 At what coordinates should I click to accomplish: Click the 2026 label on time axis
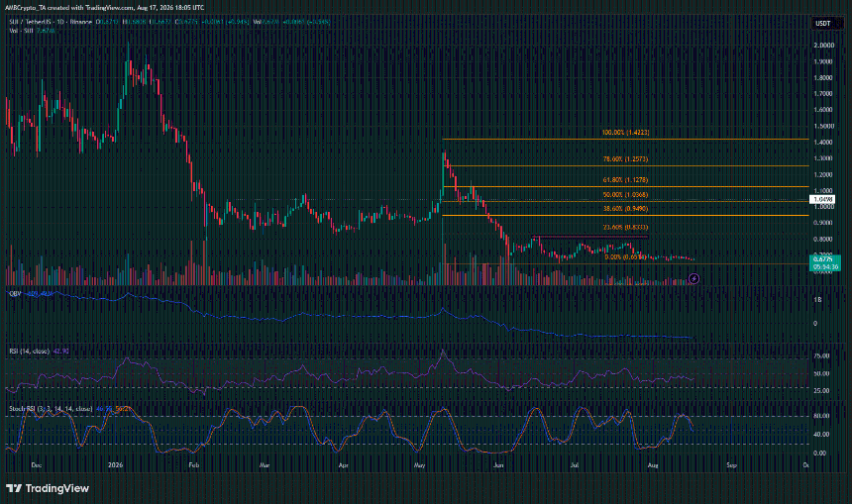pyautogui.click(x=115, y=465)
